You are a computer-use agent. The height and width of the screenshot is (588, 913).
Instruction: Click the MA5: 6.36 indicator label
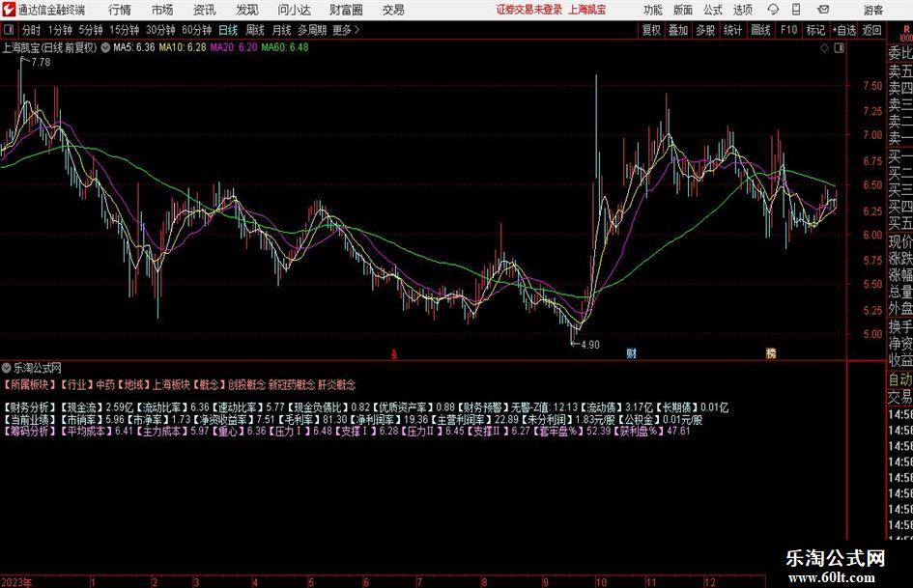[134, 47]
